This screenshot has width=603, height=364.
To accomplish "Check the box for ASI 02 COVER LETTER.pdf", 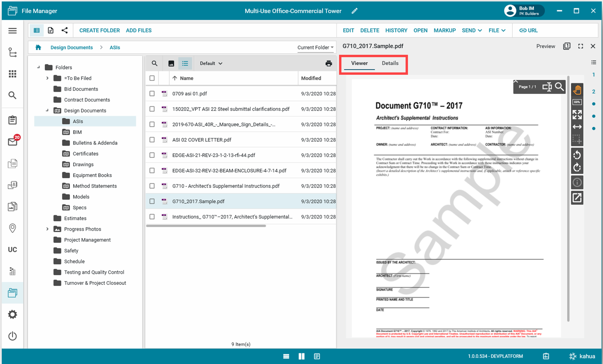I will [152, 140].
